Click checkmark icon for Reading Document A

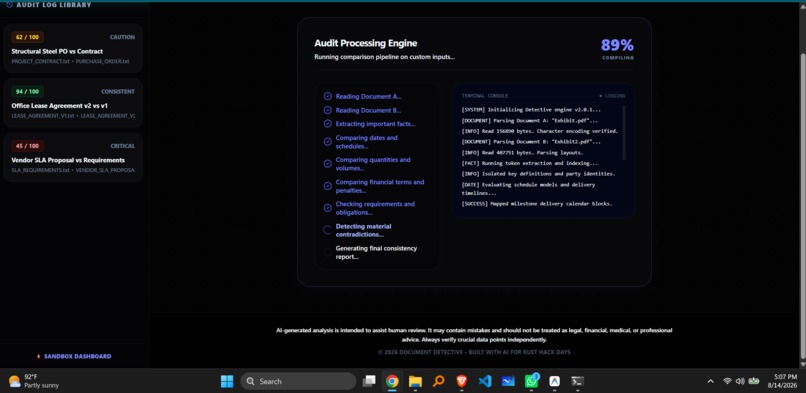click(327, 96)
